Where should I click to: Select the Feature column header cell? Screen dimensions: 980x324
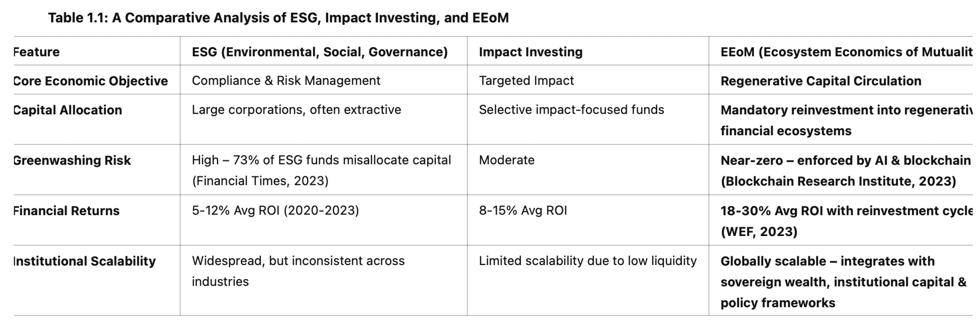coord(37,52)
